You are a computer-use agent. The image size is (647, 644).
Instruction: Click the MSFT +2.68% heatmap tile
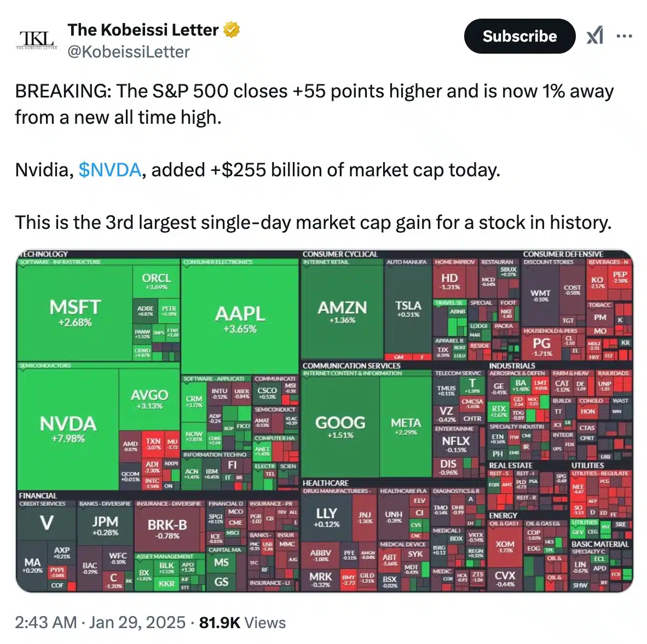[x=74, y=312]
